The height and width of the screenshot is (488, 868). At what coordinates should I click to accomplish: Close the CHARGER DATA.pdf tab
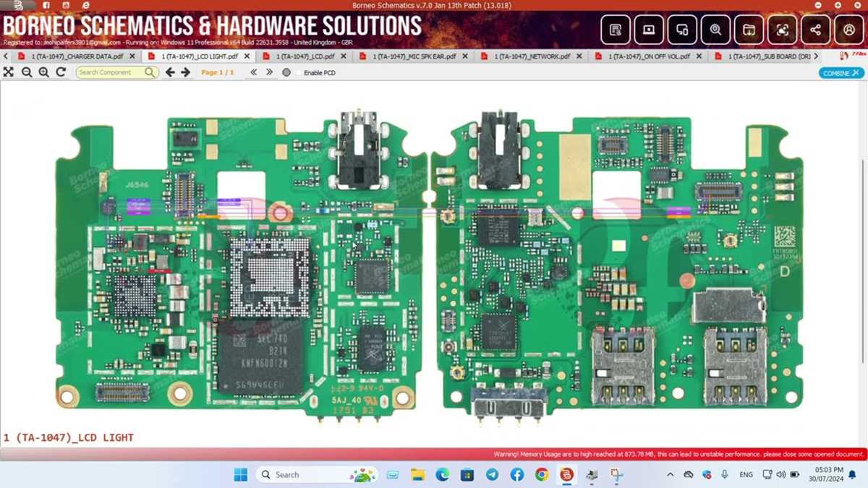click(x=132, y=56)
